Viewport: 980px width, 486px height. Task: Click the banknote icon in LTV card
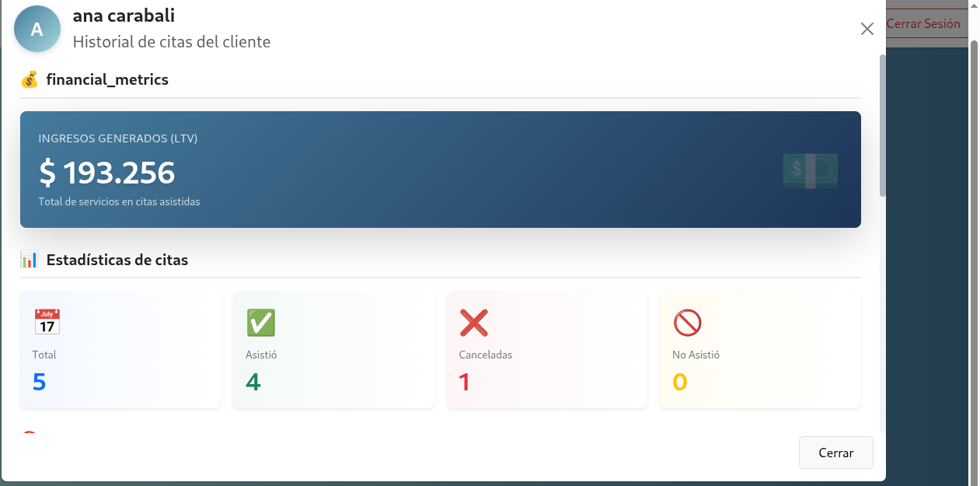810,171
